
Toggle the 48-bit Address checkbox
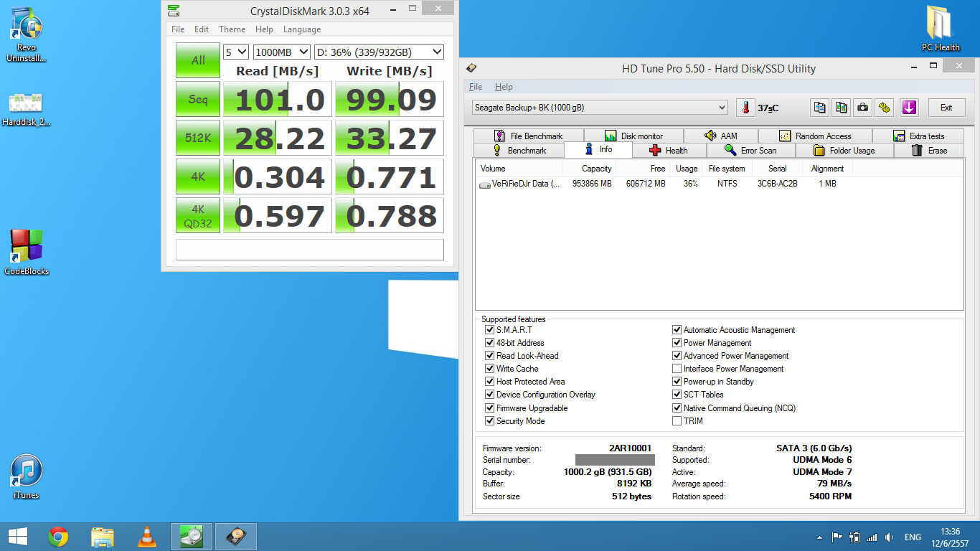coord(489,343)
